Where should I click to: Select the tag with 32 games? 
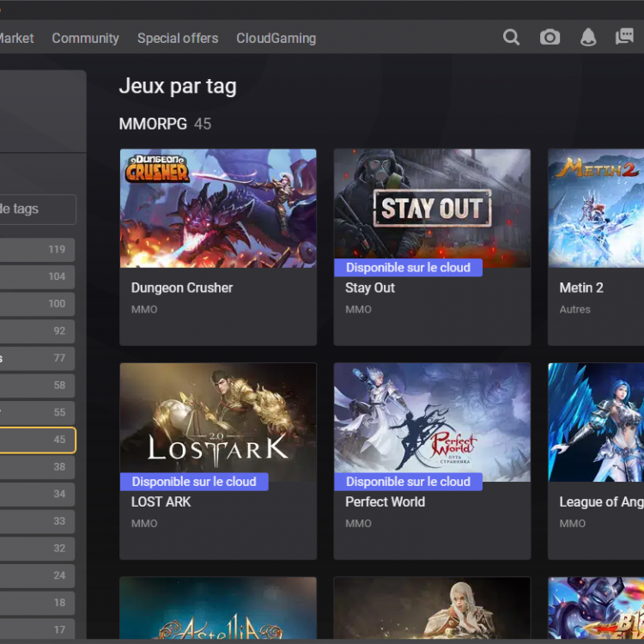pyautogui.click(x=38, y=549)
